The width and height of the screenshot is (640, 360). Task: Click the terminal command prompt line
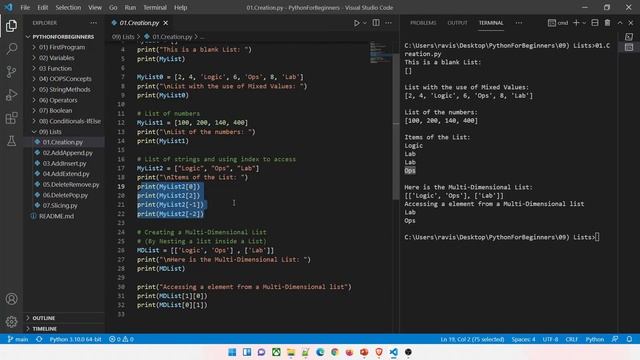click(502, 237)
